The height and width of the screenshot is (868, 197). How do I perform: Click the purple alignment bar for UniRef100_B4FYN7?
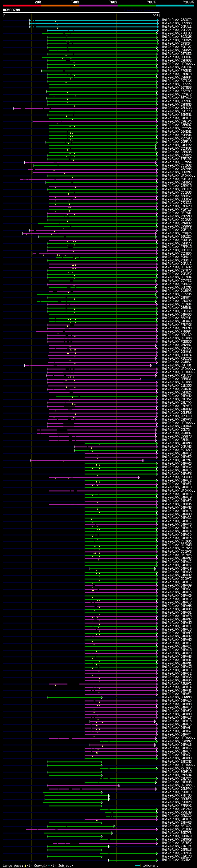pyautogui.click(x=87, y=460)
